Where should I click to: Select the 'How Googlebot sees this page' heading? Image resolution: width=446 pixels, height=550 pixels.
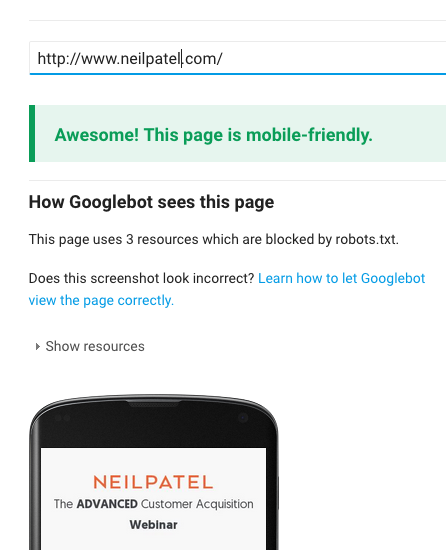click(x=151, y=202)
